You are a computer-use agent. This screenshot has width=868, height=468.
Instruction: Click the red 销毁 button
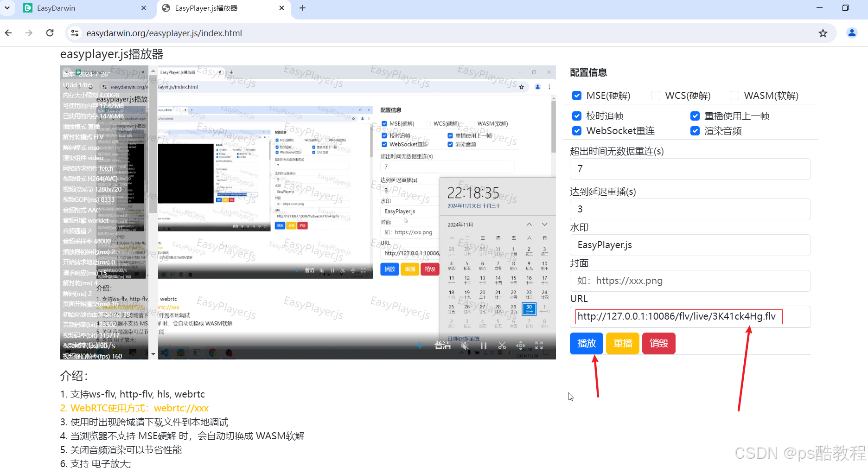pyautogui.click(x=659, y=343)
